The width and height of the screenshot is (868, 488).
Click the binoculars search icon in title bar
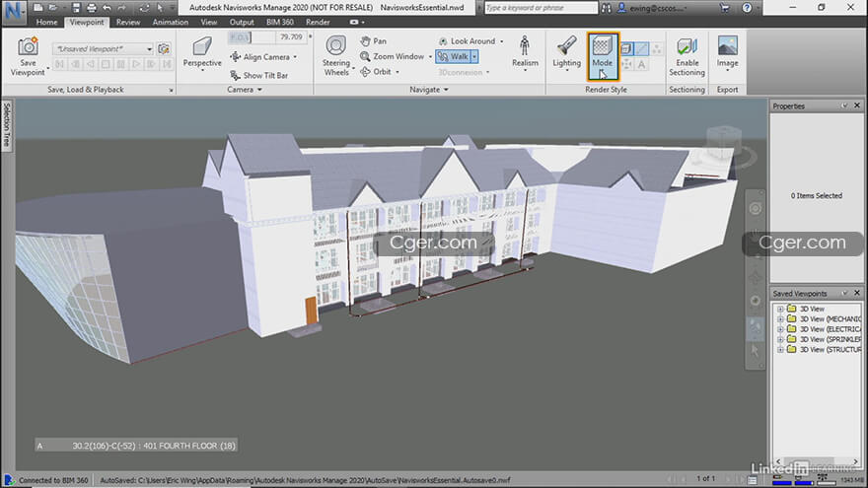point(607,8)
